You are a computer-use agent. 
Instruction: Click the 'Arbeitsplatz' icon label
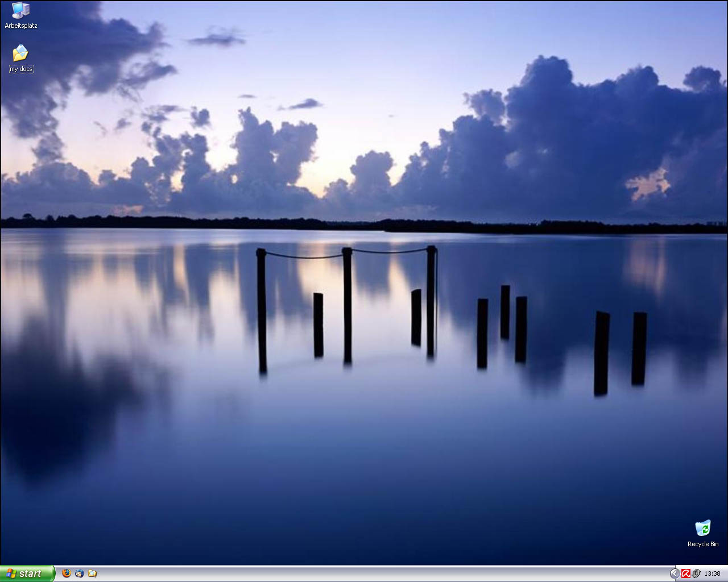pyautogui.click(x=21, y=26)
